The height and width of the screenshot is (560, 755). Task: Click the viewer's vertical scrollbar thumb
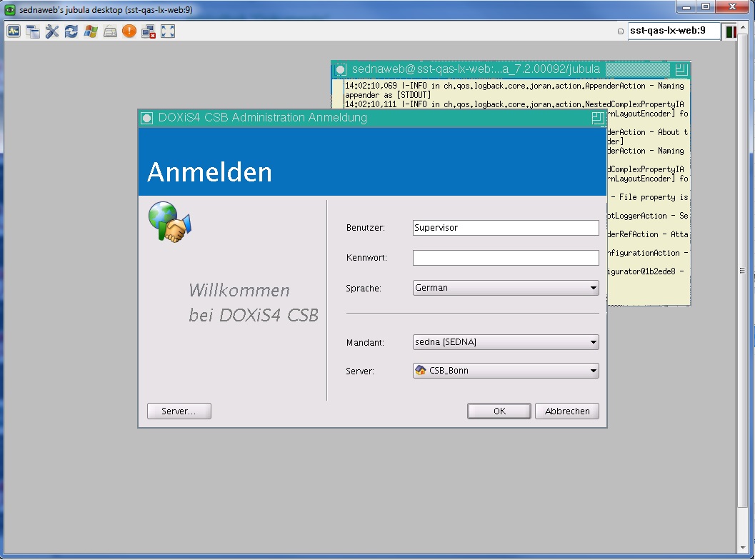pyautogui.click(x=742, y=271)
